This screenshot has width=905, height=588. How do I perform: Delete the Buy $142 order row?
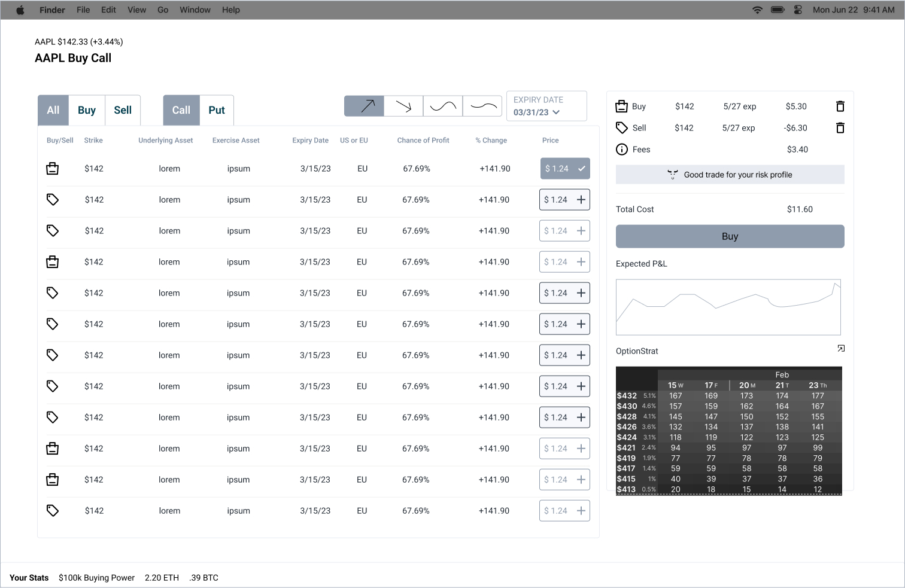point(840,106)
